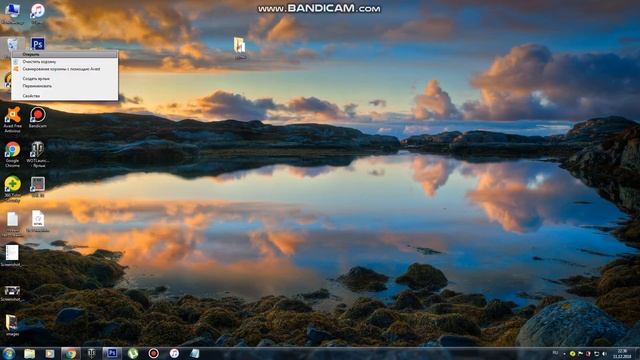Viewport: 640px width, 360px height.
Task: Open the Action Center flag icon
Action: (x=580, y=354)
